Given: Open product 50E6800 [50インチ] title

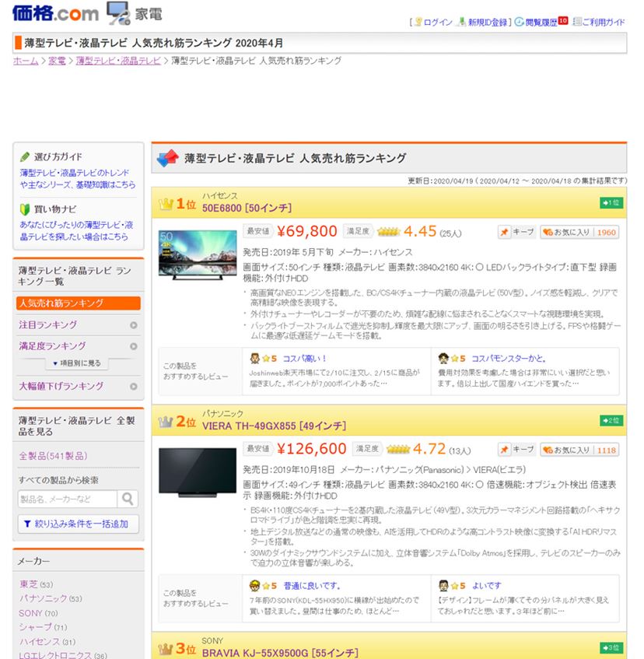Looking at the screenshot, I should (247, 208).
